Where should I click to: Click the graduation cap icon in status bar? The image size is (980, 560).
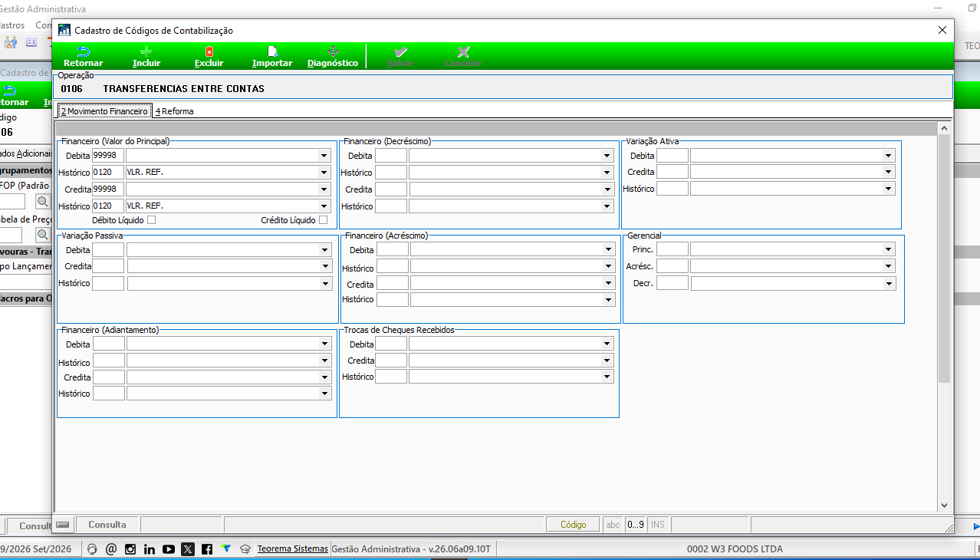[x=245, y=549]
